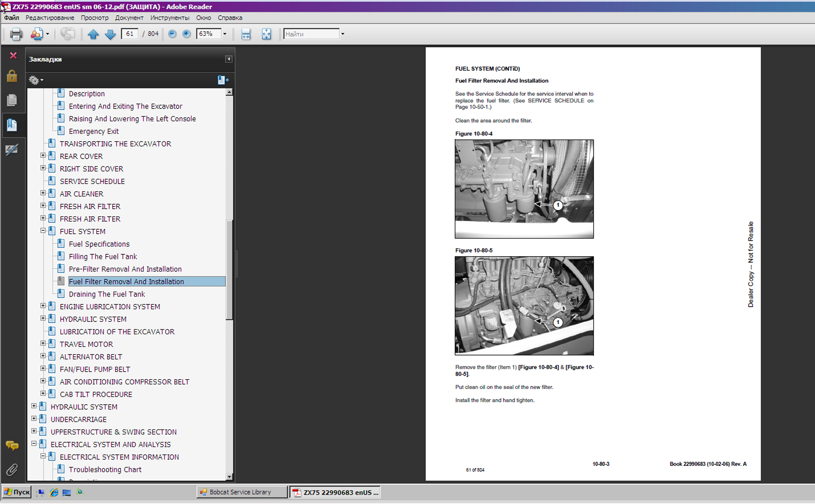The height and width of the screenshot is (504, 815).
Task: Click the zoom out minus button
Action: (172, 34)
